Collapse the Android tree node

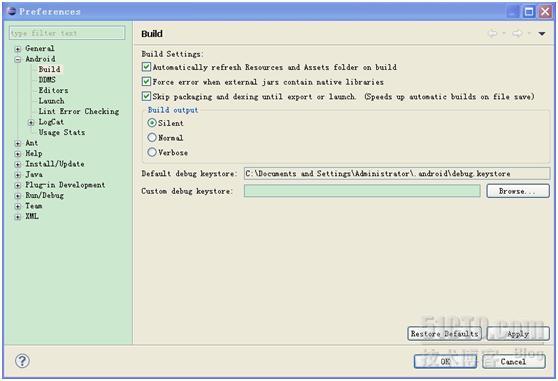pyautogui.click(x=17, y=59)
